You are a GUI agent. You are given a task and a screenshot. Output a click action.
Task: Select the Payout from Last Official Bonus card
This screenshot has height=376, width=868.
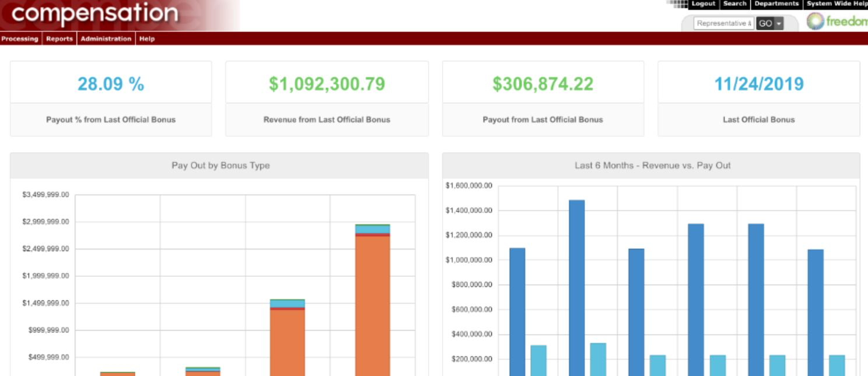coord(543,98)
